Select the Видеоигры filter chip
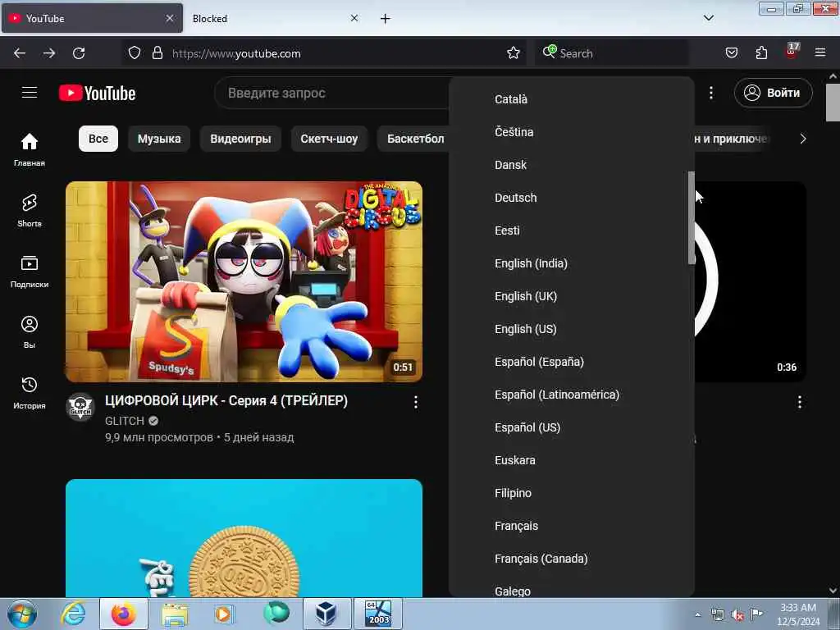The width and height of the screenshot is (840, 630). (240, 139)
